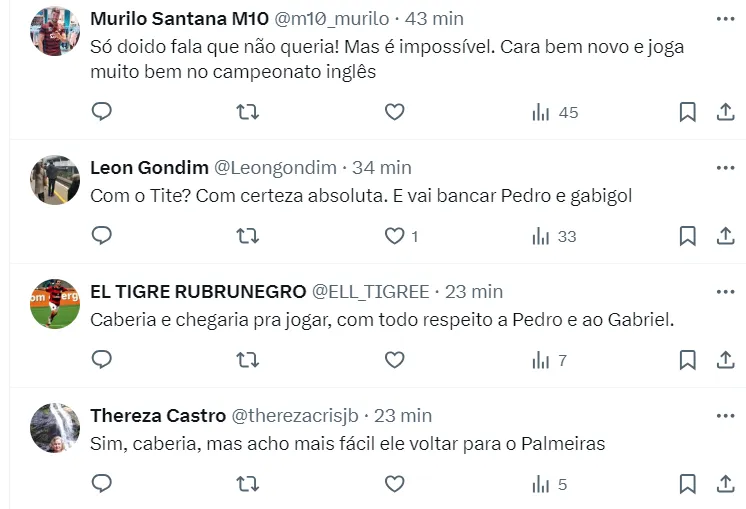This screenshot has width=746, height=509.
Task: Click Thereza Castro's avatar photo
Action: (x=55, y=427)
